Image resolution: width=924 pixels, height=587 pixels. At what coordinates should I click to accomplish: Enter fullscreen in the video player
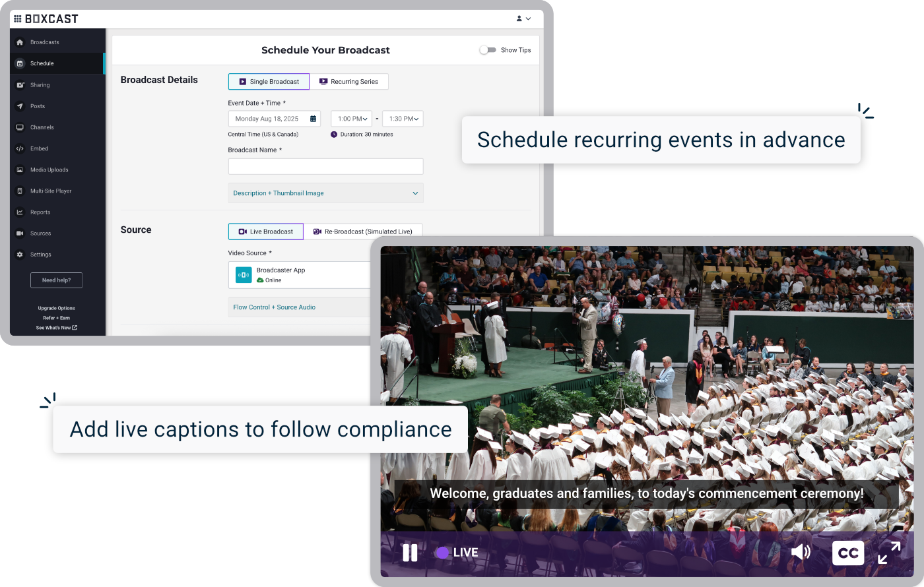tap(889, 553)
